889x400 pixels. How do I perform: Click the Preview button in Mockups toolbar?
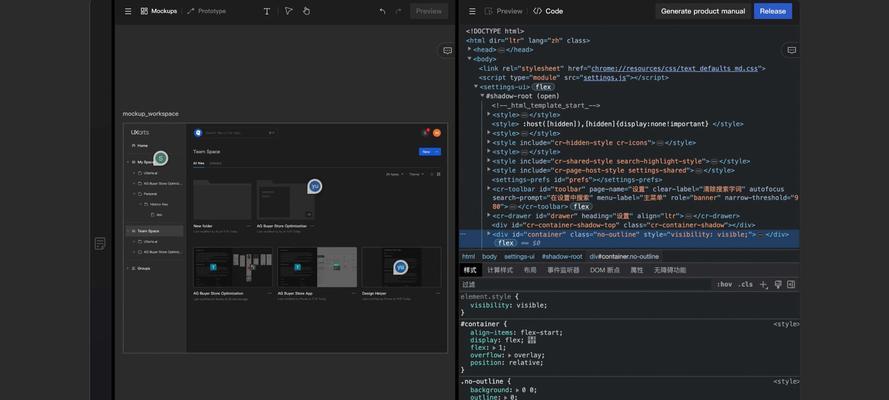coord(429,11)
